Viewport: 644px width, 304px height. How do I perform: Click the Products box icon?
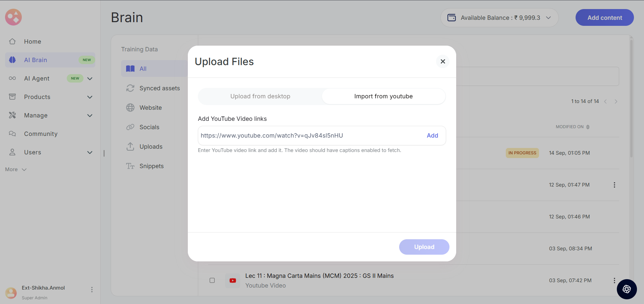tap(12, 97)
